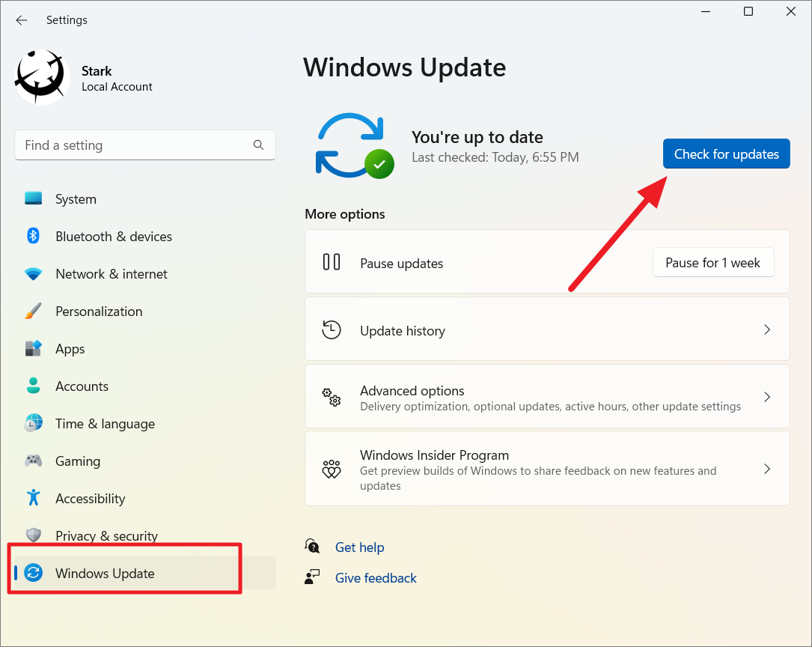
Task: Click the Get help link
Action: [x=359, y=547]
